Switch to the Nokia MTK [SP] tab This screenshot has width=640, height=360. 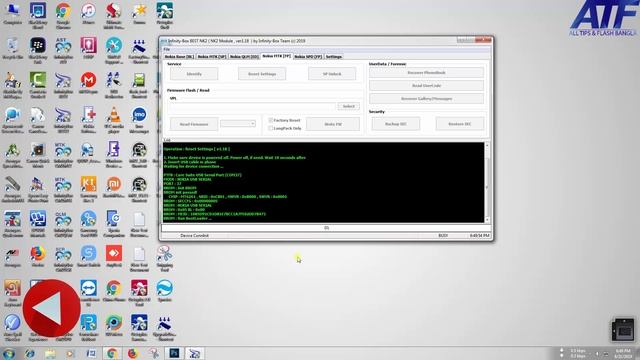211,57
